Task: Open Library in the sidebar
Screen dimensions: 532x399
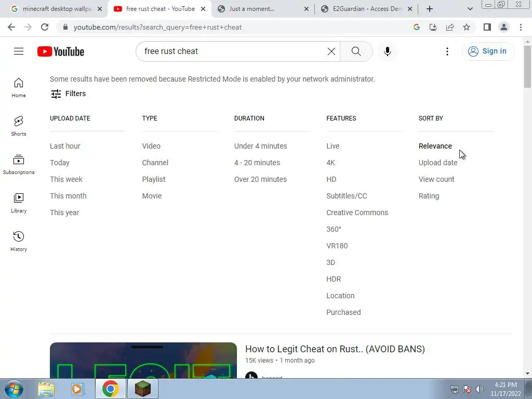Action: coord(19,203)
